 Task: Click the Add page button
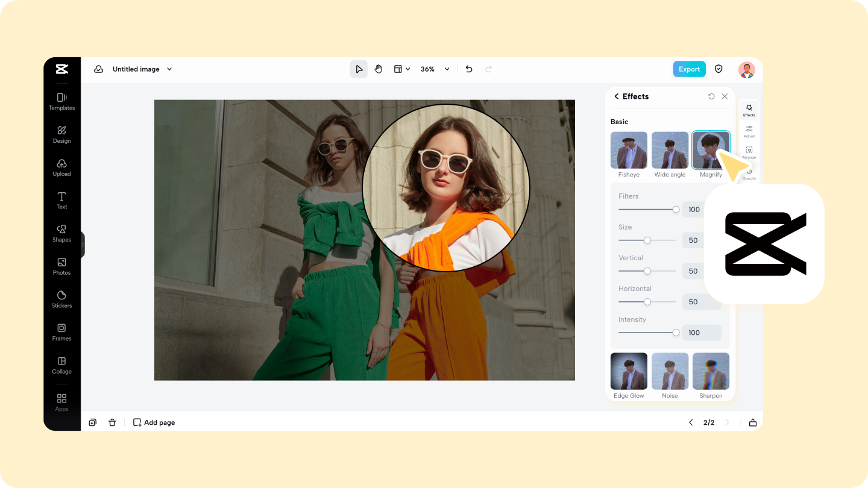click(154, 422)
